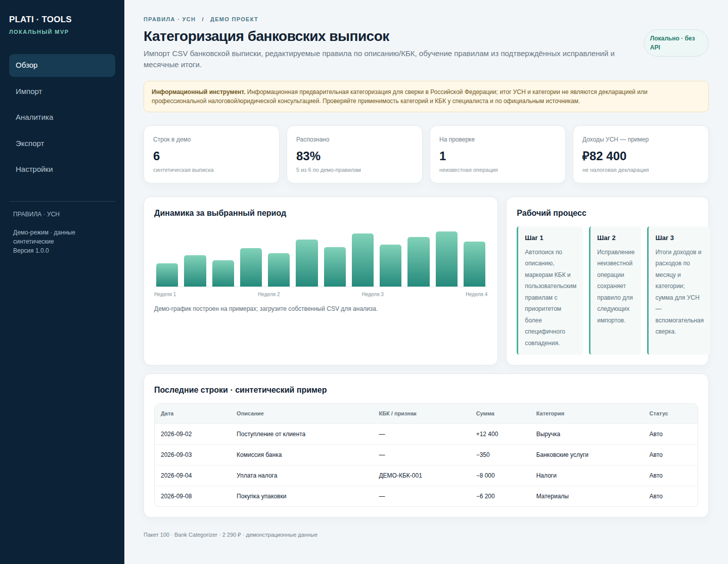Select the 'Доходы УСН — пример' card

[x=641, y=155]
